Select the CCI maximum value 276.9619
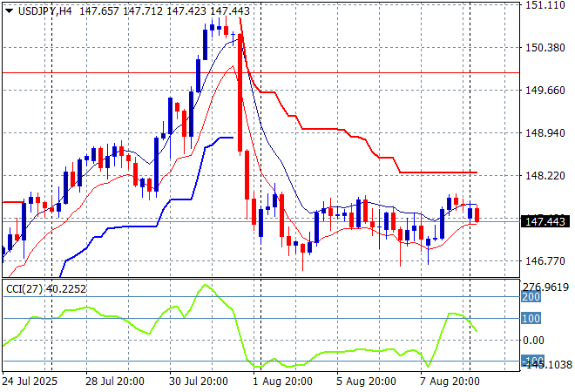This screenshot has width=575, height=392. click(x=545, y=287)
